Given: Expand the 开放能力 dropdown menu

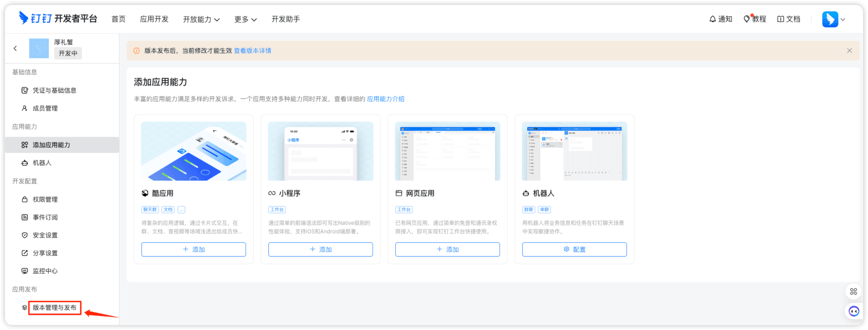Looking at the screenshot, I should point(201,19).
